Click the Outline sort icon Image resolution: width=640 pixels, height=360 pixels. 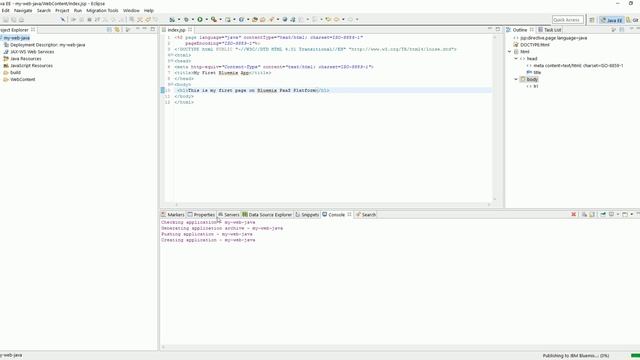613,29
